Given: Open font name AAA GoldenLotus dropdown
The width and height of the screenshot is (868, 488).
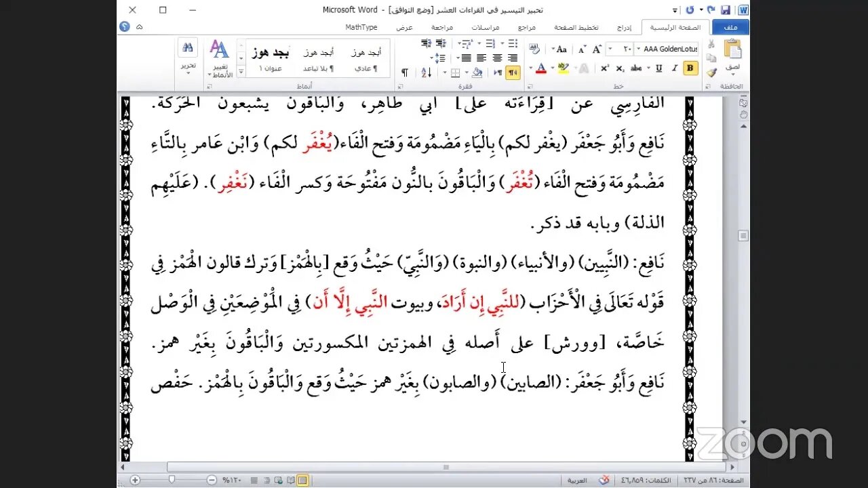Looking at the screenshot, I should pyautogui.click(x=638, y=49).
